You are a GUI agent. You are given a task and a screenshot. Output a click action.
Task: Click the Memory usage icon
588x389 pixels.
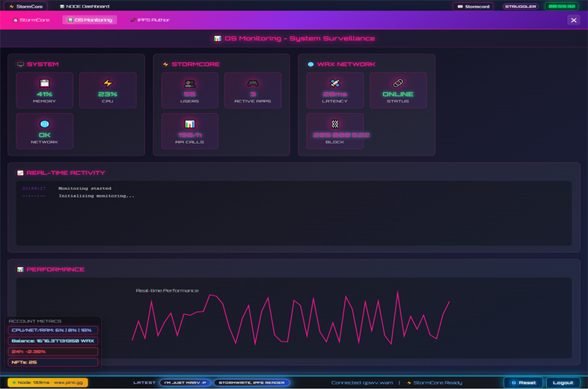coord(44,83)
